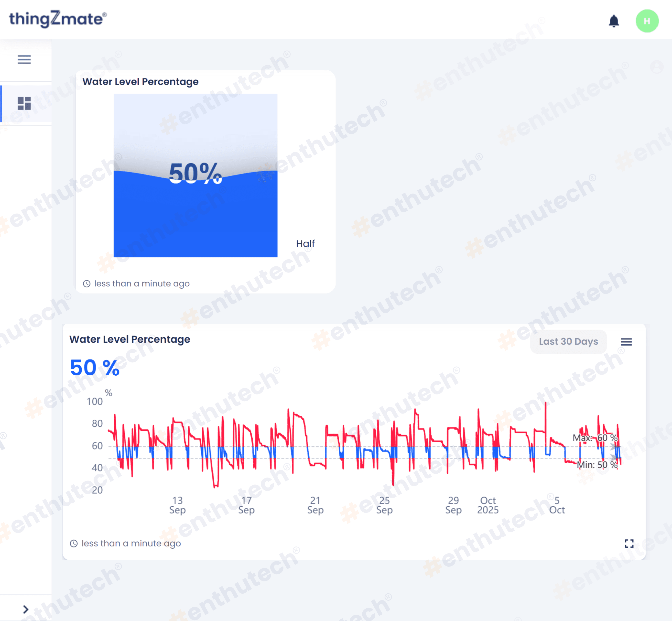Toggle the hamburger sidebar menu

(x=24, y=59)
